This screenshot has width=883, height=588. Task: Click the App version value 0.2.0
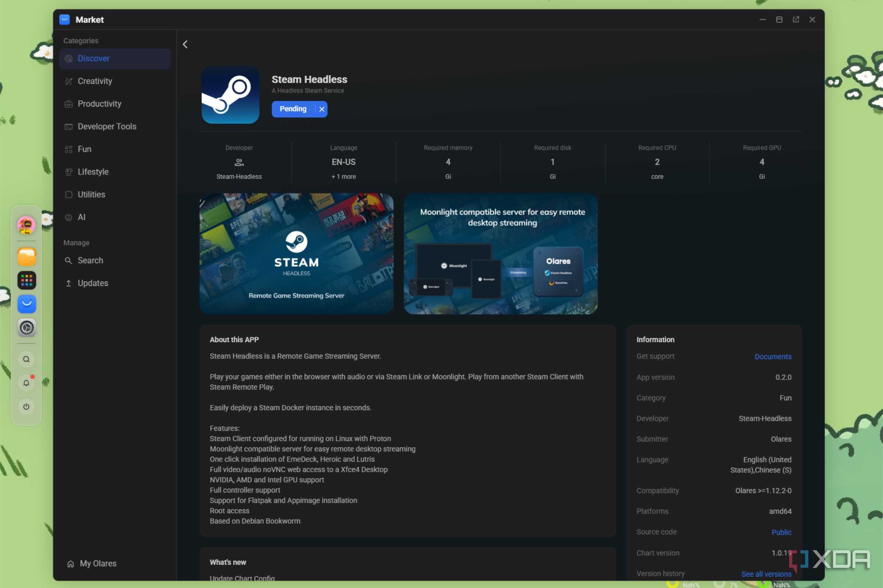783,377
